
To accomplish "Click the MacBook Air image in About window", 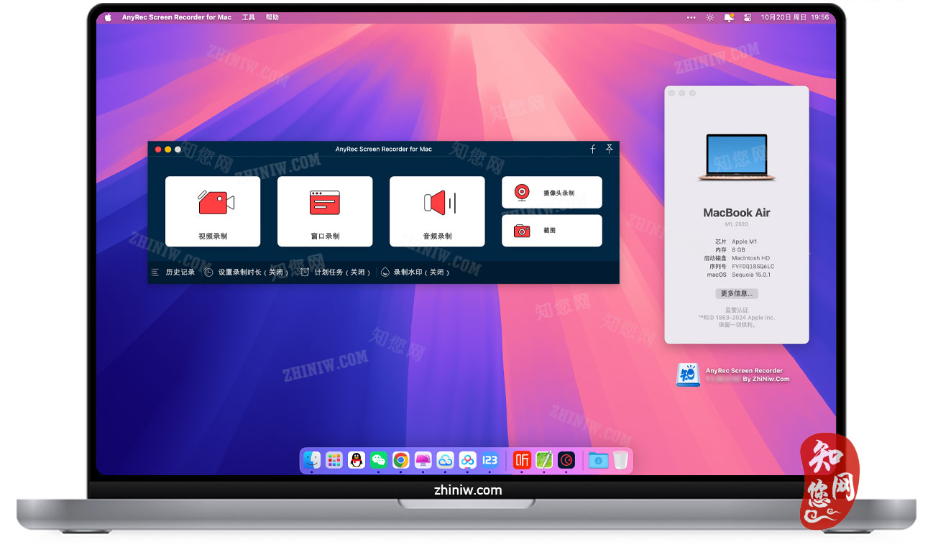I will pyautogui.click(x=737, y=157).
